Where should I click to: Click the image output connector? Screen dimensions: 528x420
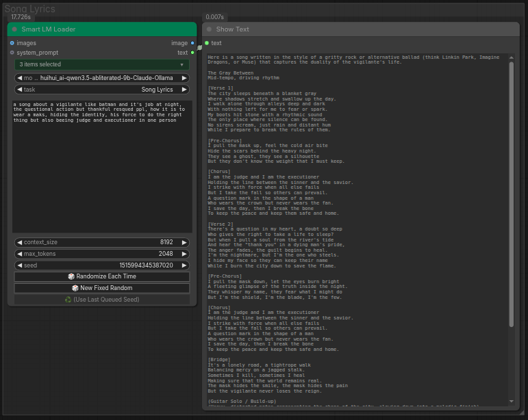pyautogui.click(x=192, y=43)
